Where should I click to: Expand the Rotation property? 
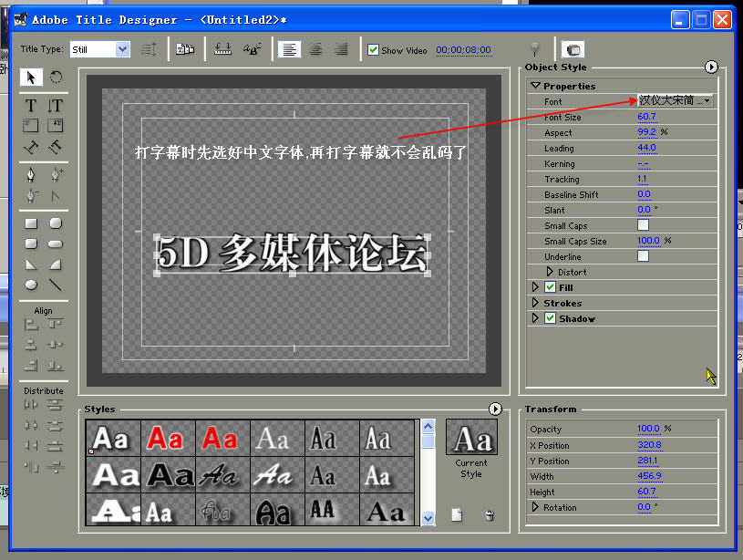pyautogui.click(x=535, y=507)
